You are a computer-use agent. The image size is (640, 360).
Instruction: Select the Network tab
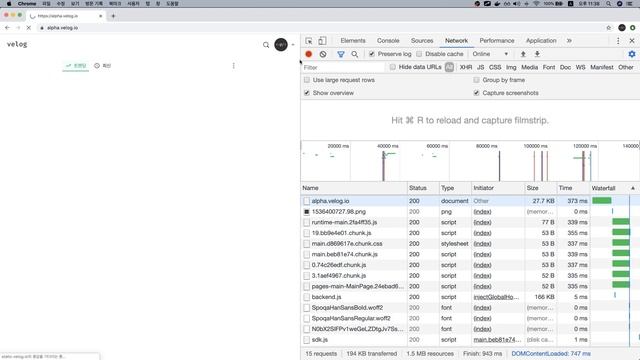(x=456, y=41)
